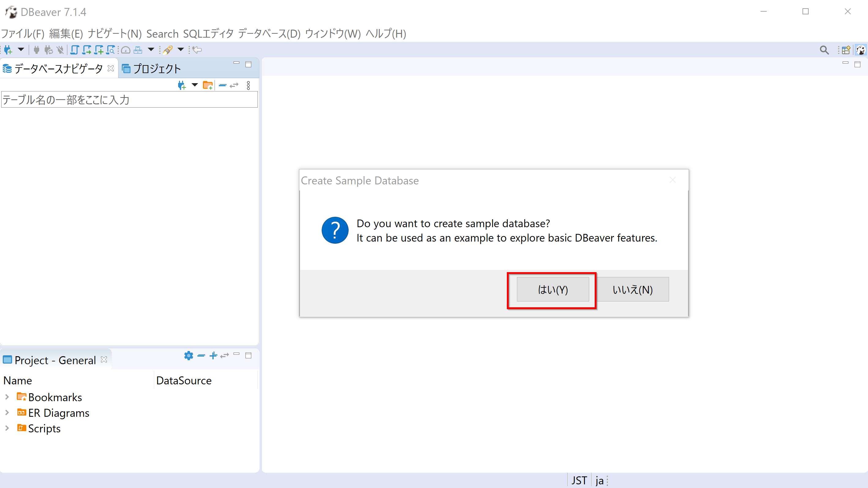Image resolution: width=868 pixels, height=488 pixels.
Task: Click the Connect plug icon in toolbar
Action: [x=36, y=50]
